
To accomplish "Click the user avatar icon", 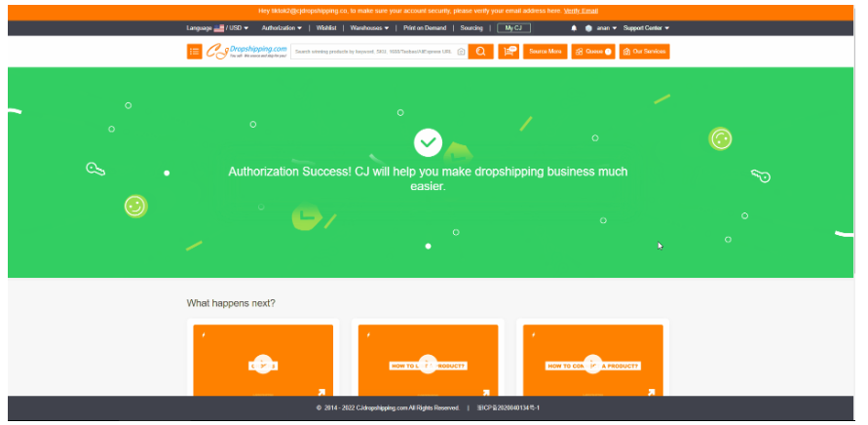I will (x=588, y=28).
